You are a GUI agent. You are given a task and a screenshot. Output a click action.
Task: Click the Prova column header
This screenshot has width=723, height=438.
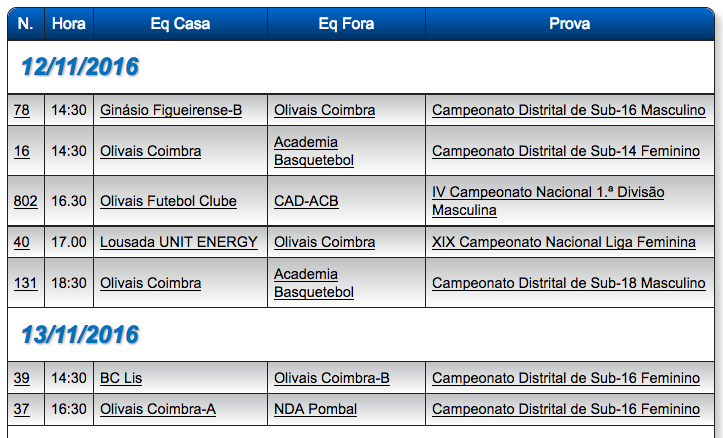pyautogui.click(x=569, y=23)
